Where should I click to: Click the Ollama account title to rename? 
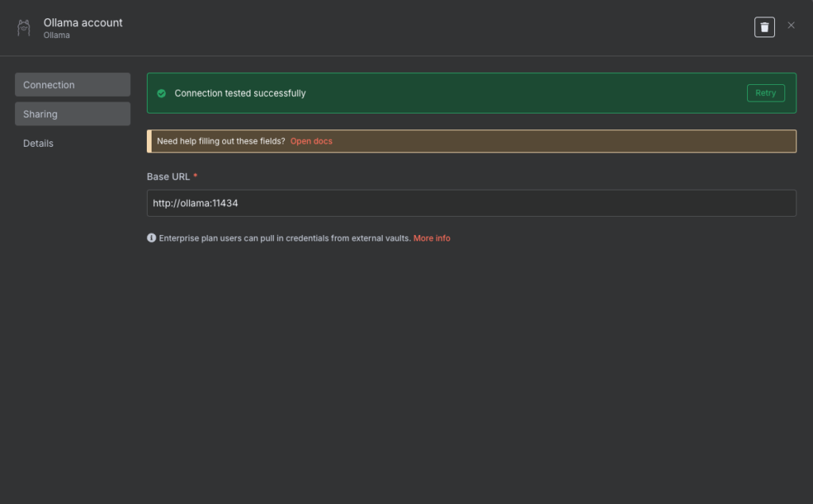click(x=83, y=23)
